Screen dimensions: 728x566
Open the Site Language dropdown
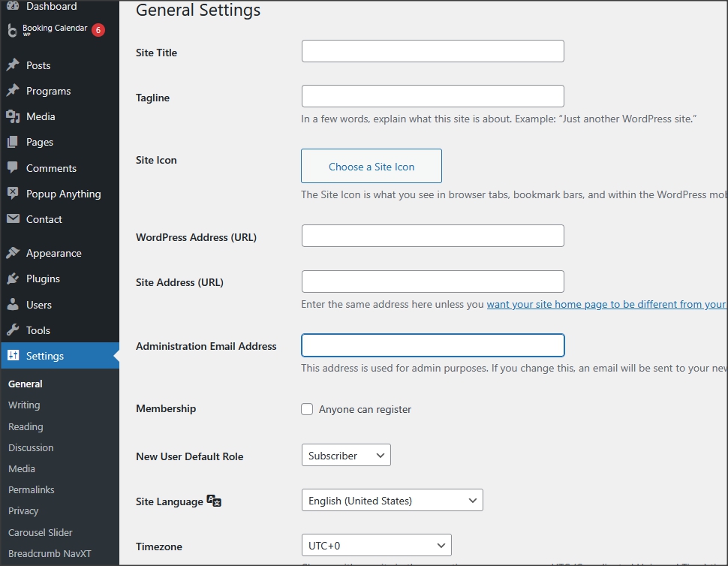[x=392, y=501]
